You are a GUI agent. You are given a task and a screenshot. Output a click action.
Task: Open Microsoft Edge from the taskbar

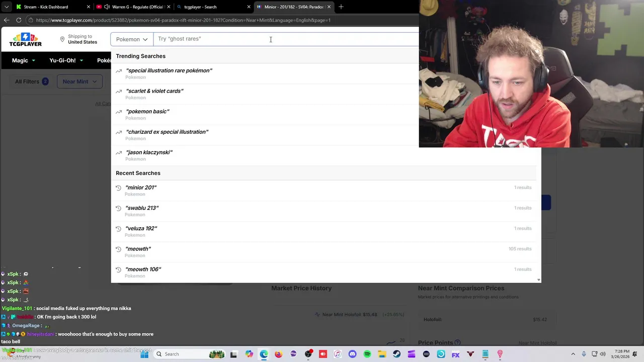[264, 354]
